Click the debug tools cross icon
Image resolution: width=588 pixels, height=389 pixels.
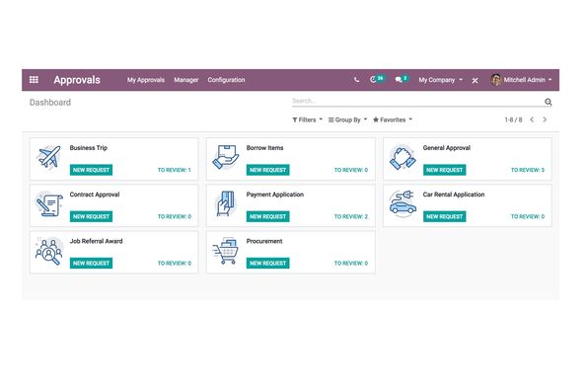(475, 80)
